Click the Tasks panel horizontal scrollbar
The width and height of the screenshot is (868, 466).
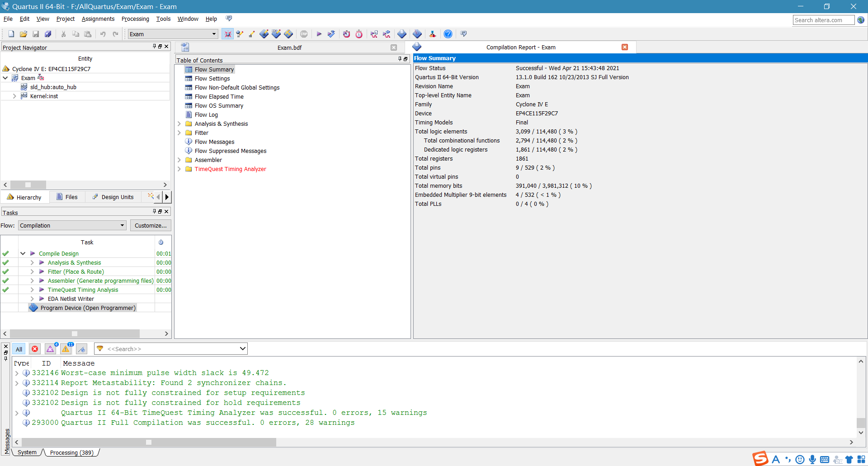75,333
